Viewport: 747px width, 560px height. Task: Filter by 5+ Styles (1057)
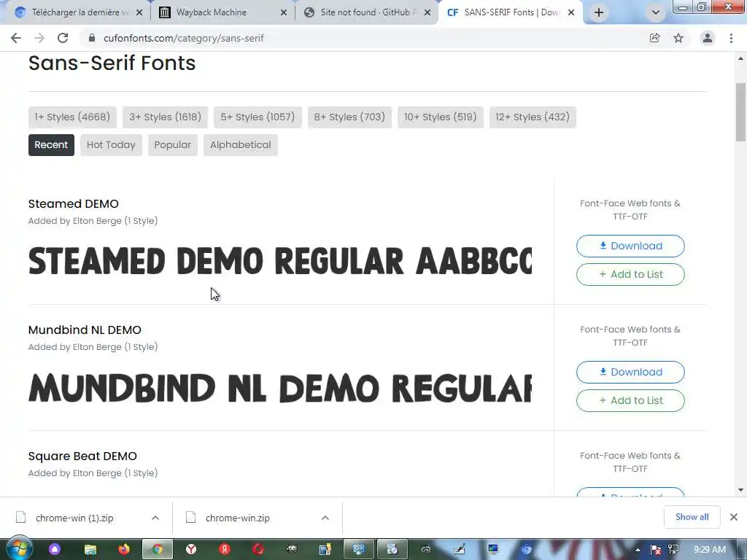tap(258, 117)
